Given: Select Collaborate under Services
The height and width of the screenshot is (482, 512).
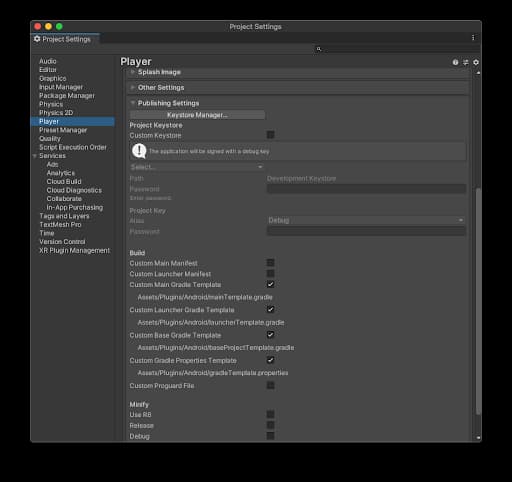Looking at the screenshot, I should click(64, 199).
